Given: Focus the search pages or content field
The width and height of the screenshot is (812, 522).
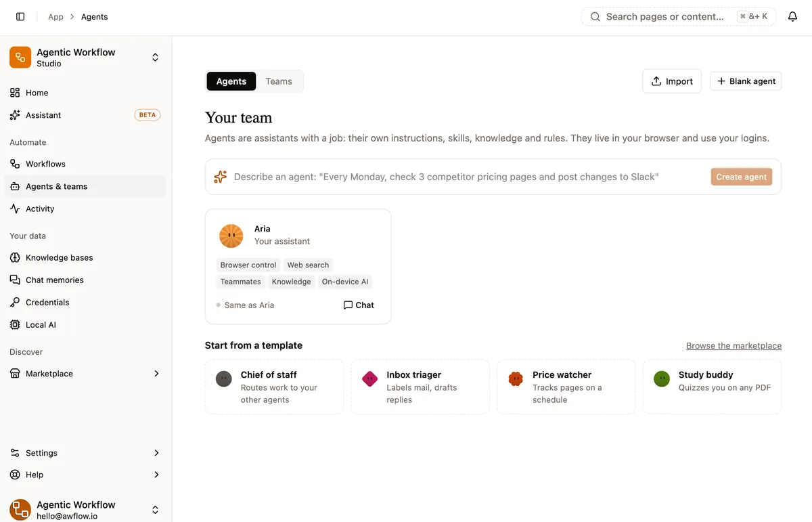Looking at the screenshot, I should [x=679, y=17].
